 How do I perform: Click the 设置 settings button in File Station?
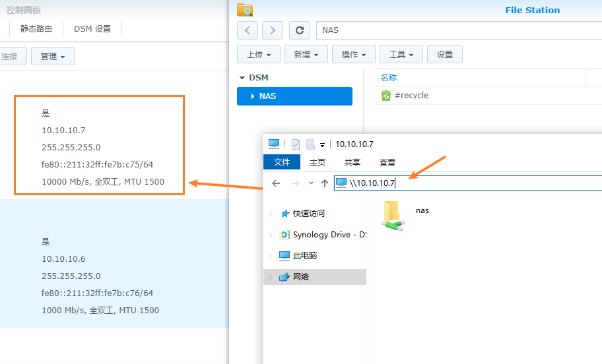[x=445, y=55]
